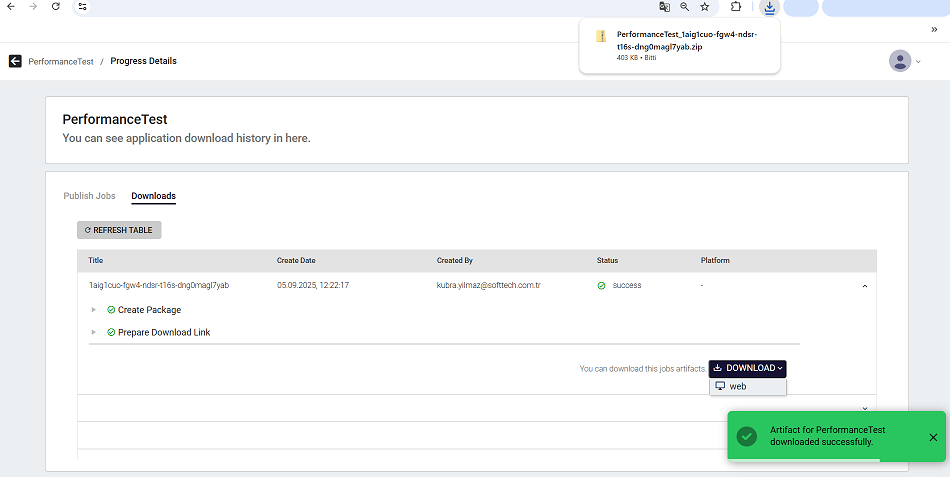This screenshot has height=477, width=950.
Task: Expand the Prepare Download Link step
Action: 94,332
